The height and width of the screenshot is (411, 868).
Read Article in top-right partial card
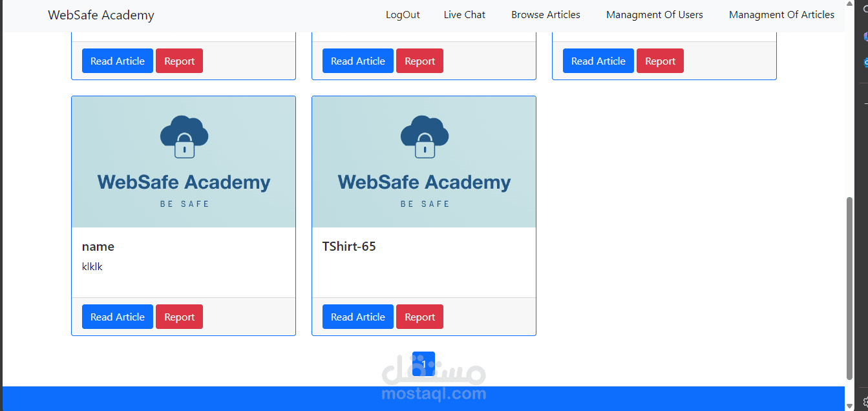[598, 61]
